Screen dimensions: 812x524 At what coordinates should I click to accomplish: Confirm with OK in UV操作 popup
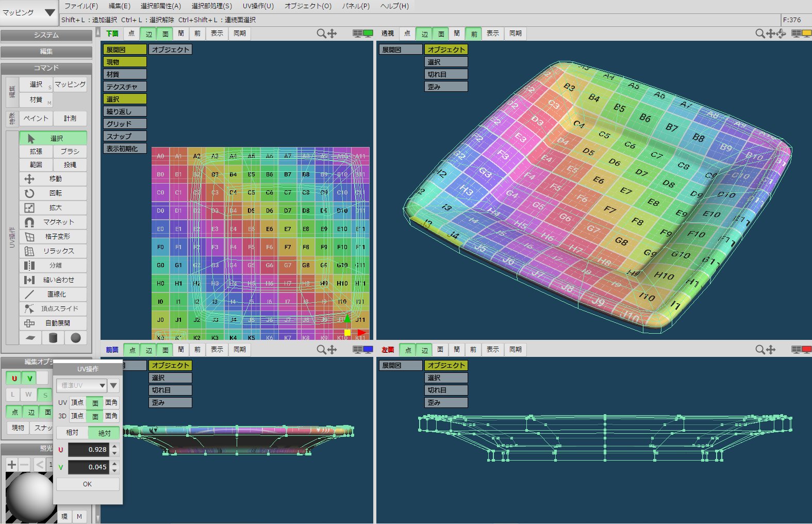pyautogui.click(x=88, y=484)
